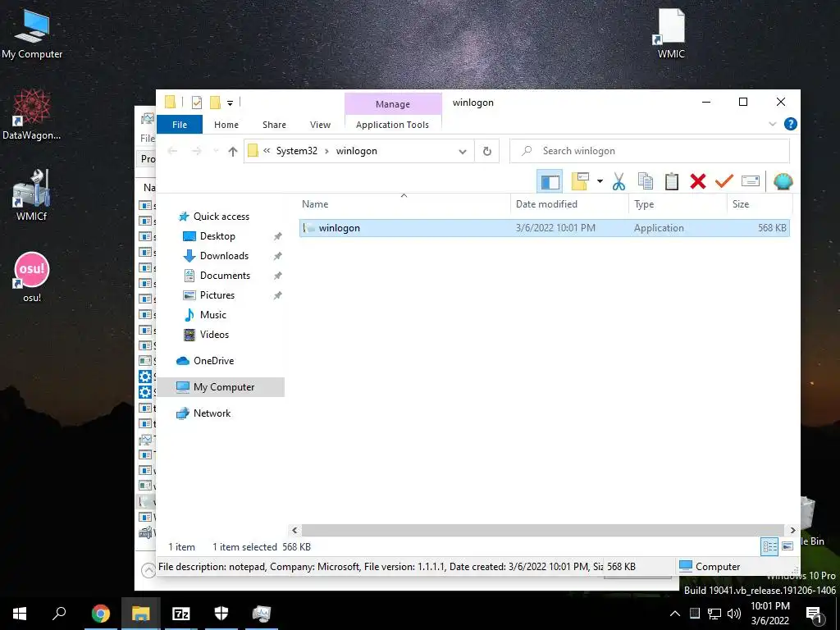
Task: Open the Home ribbon tab
Action: [226, 125]
